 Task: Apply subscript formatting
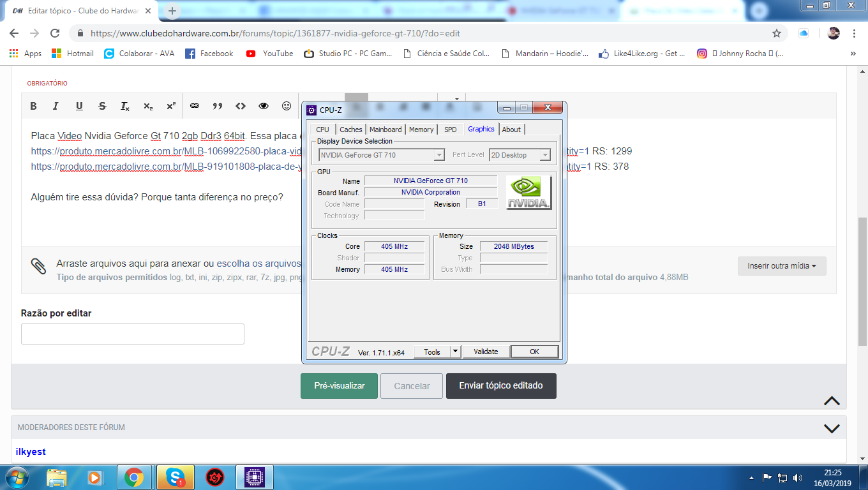point(148,106)
